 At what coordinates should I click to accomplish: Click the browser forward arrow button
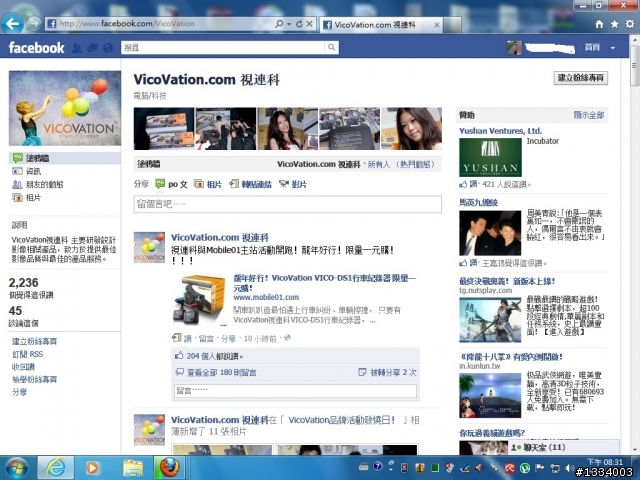(34, 24)
